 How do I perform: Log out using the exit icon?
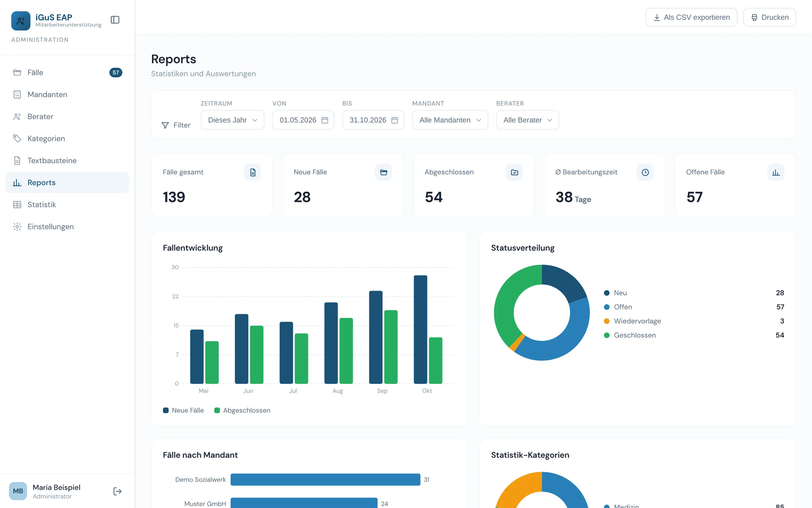click(117, 491)
